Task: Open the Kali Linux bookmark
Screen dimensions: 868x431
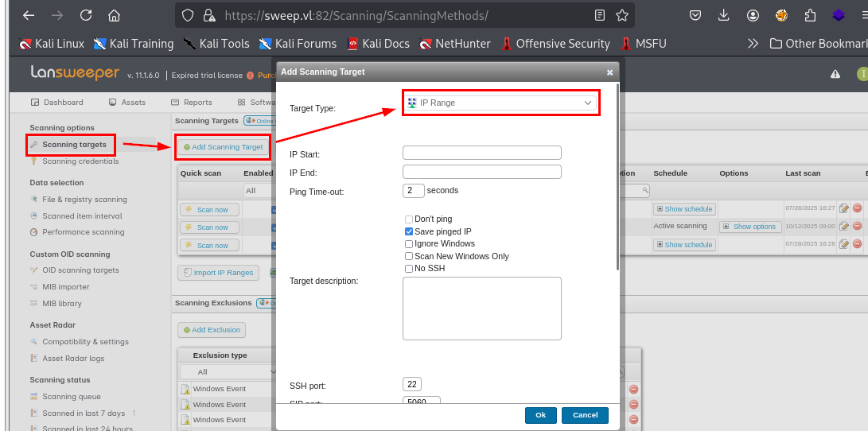Action: pos(52,43)
